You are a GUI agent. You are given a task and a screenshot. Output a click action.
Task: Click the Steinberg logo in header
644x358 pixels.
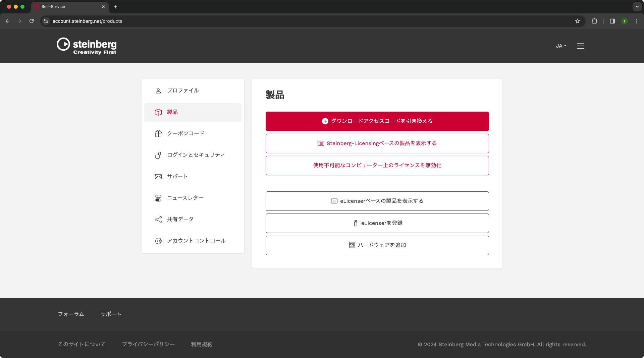[87, 46]
